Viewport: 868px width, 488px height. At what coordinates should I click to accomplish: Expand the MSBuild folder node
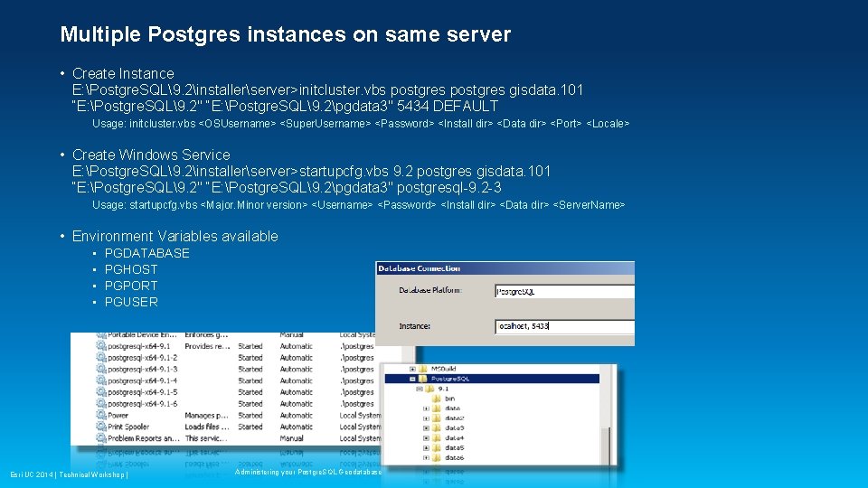tap(412, 369)
